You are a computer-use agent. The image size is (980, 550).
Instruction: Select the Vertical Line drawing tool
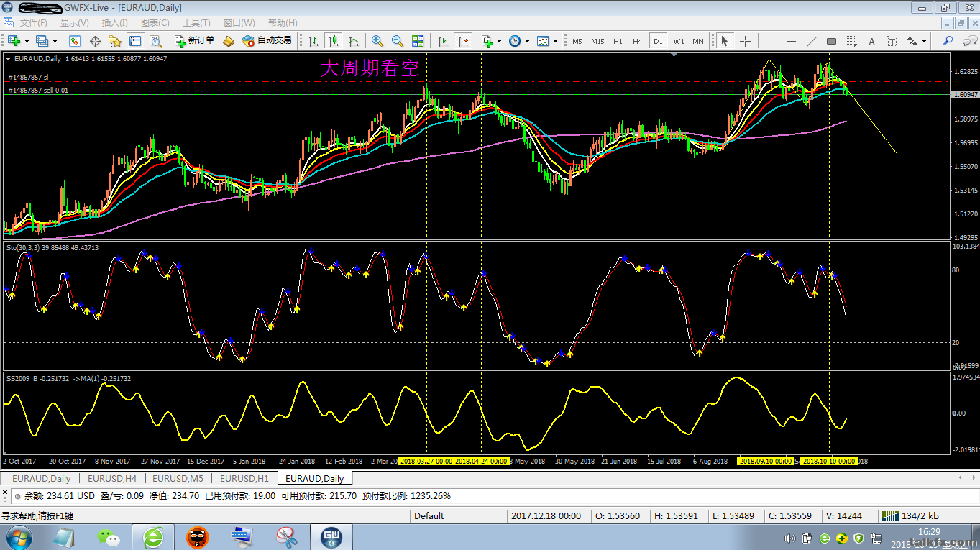[x=771, y=41]
